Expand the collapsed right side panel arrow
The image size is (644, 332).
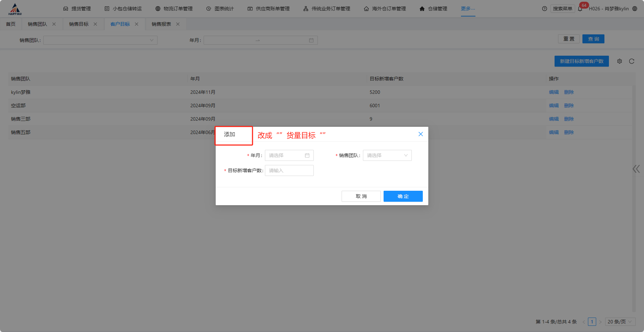(636, 169)
